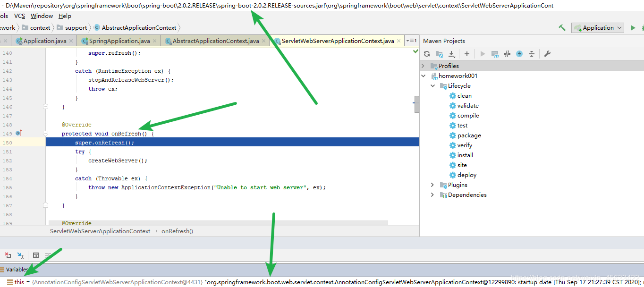Execute Maven goal icon
The height and width of the screenshot is (287, 644).
(x=495, y=54)
